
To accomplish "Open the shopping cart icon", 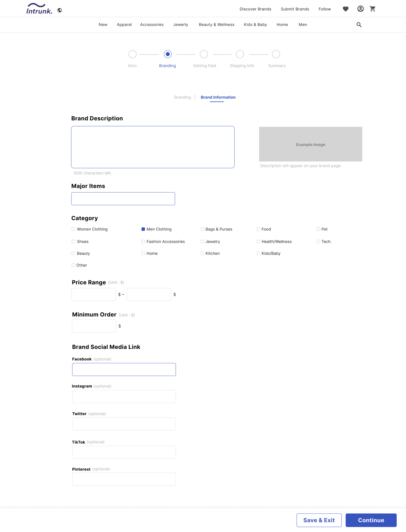I will point(372,9).
